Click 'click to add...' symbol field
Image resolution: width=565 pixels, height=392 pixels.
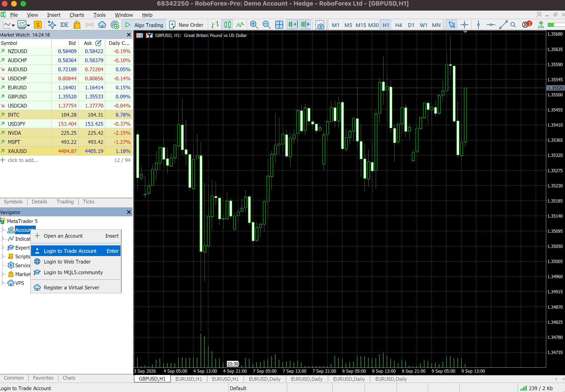23,160
